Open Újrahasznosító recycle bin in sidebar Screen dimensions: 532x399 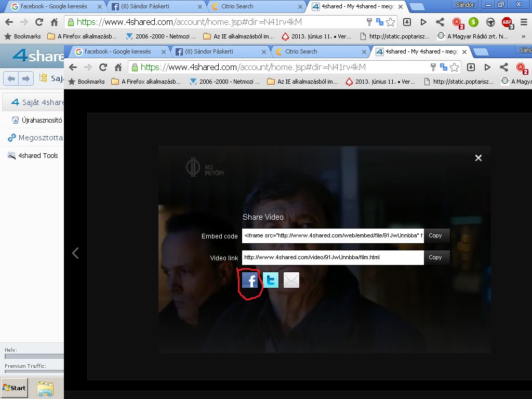(x=37, y=120)
